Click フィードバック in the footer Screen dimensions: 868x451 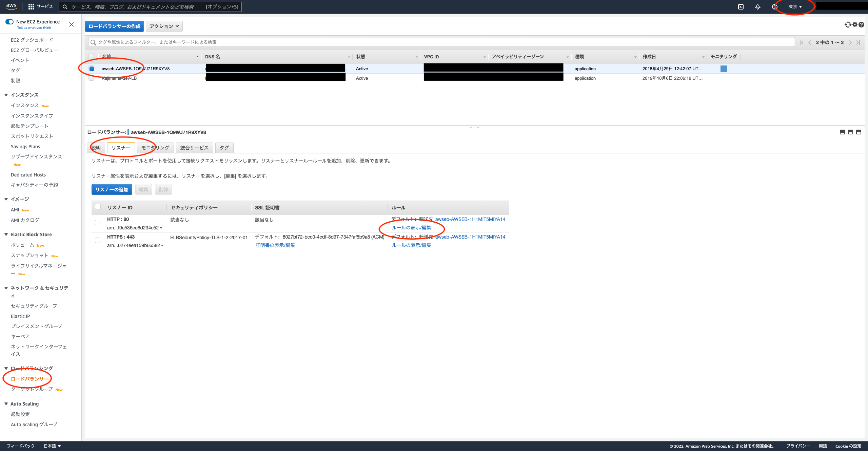tap(21, 446)
